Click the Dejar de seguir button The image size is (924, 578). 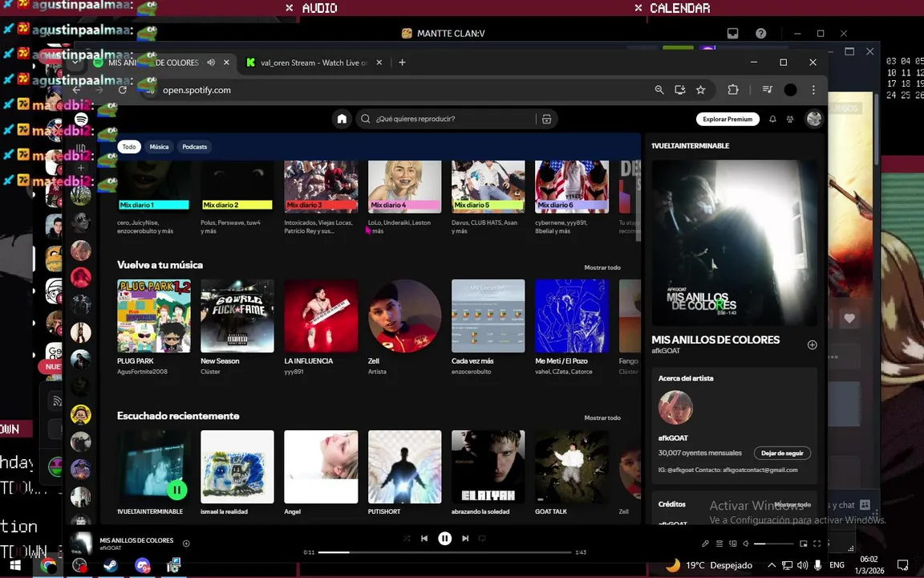(782, 453)
